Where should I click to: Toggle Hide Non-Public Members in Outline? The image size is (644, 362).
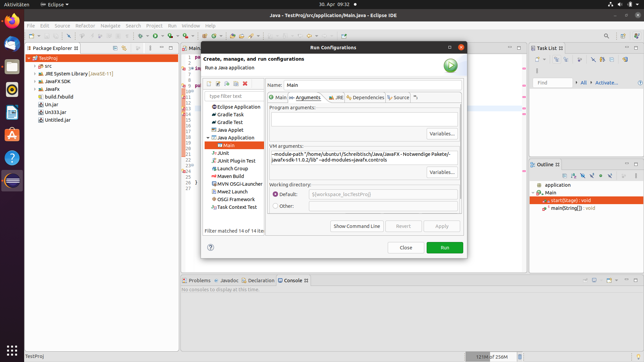[x=601, y=176]
